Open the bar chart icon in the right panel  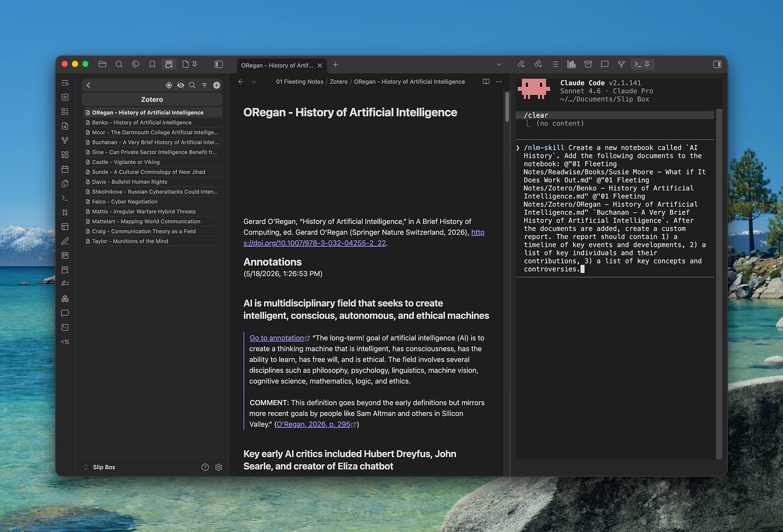coord(571,65)
